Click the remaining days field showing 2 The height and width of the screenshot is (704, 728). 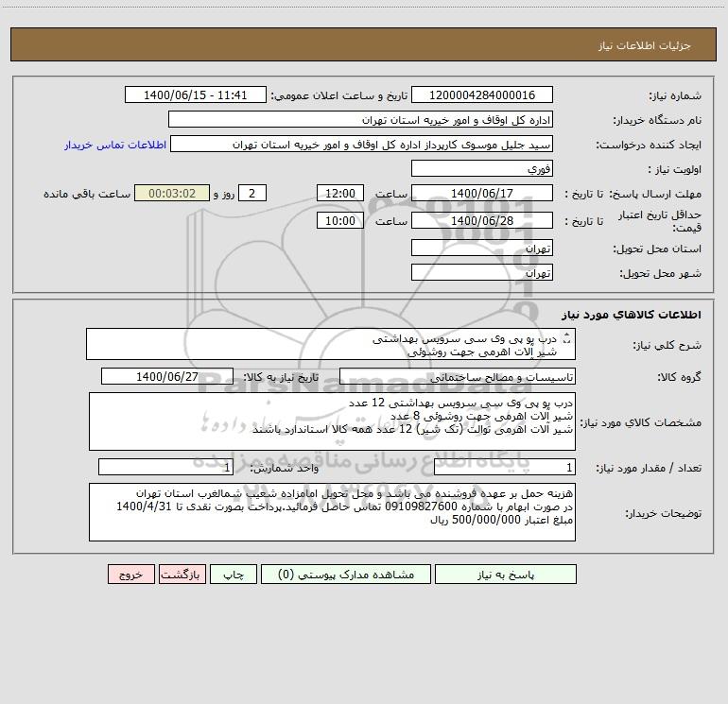point(252,193)
